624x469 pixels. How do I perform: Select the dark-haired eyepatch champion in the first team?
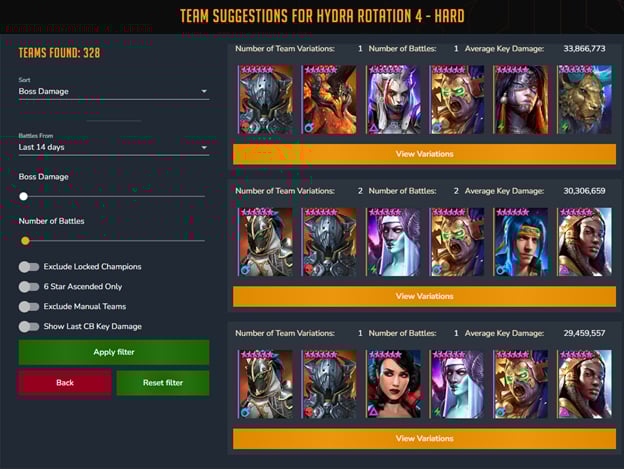pos(521,99)
